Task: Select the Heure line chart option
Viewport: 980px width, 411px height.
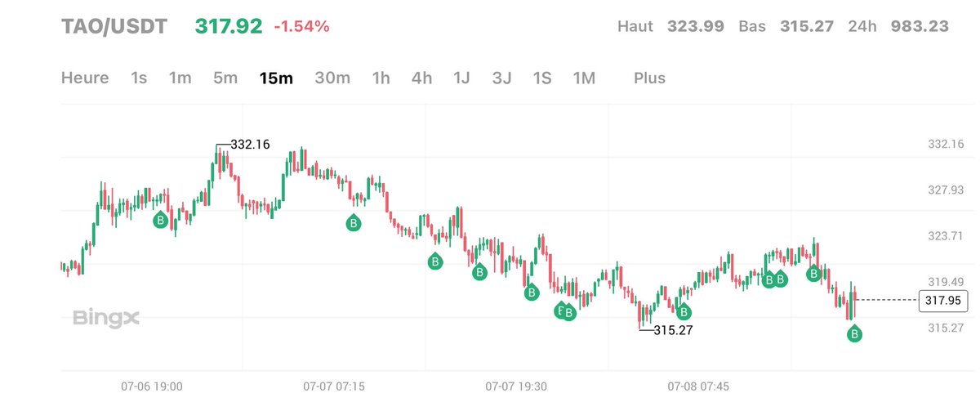Action: point(85,78)
